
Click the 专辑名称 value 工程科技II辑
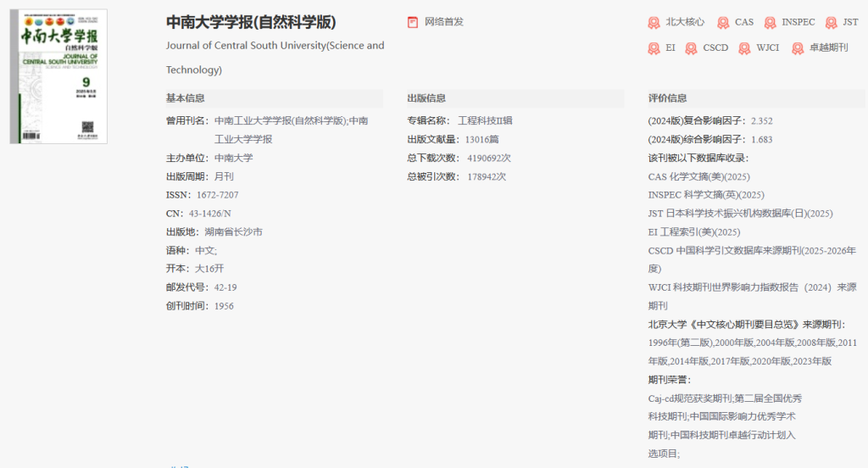click(485, 120)
